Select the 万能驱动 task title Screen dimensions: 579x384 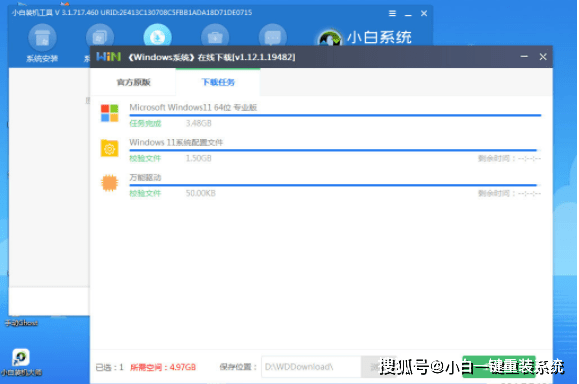(145, 178)
